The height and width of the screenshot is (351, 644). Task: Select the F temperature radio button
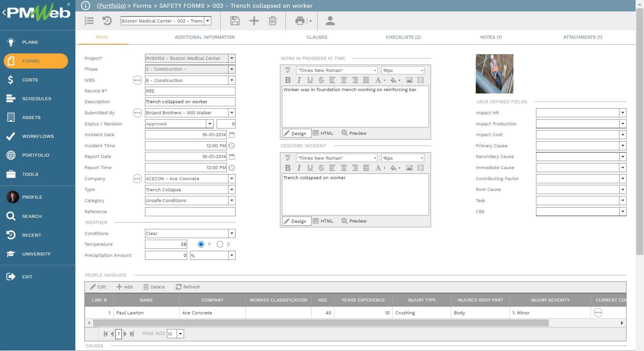[201, 244]
